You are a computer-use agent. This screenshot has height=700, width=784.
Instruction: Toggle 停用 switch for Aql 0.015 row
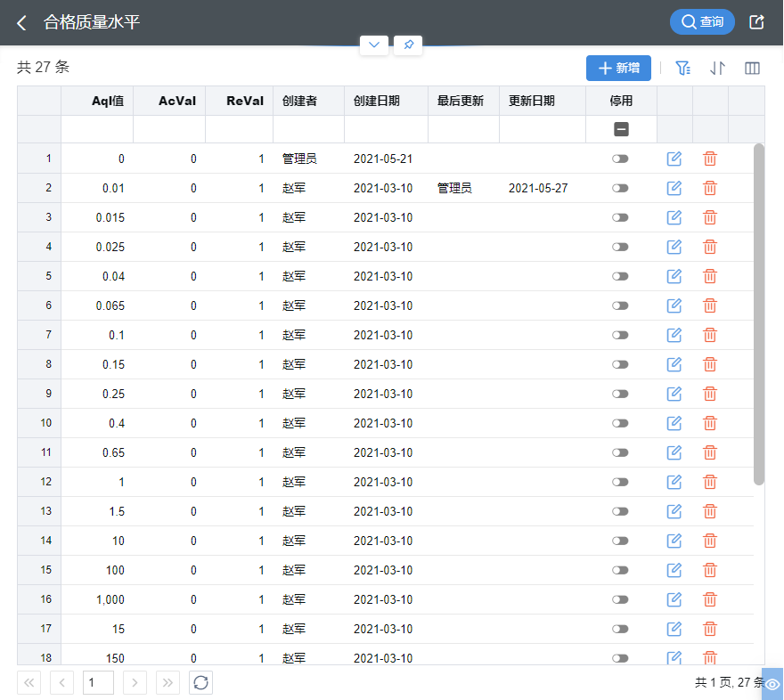(620, 218)
